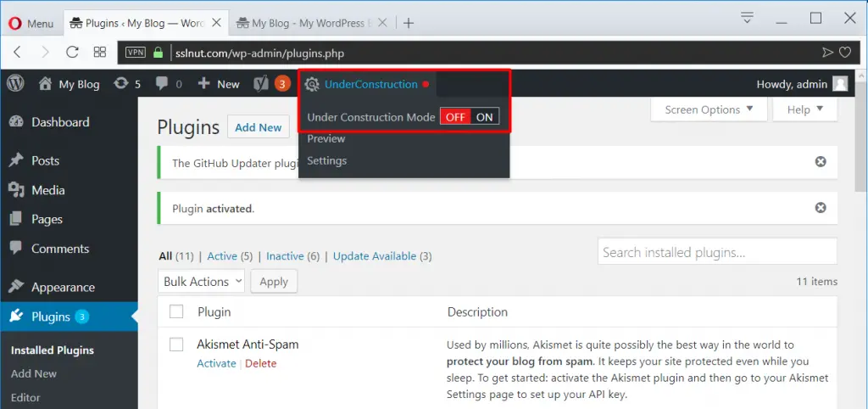Activate the Akismet Anti-Spam plugin
The width and height of the screenshot is (868, 409).
tap(216, 363)
